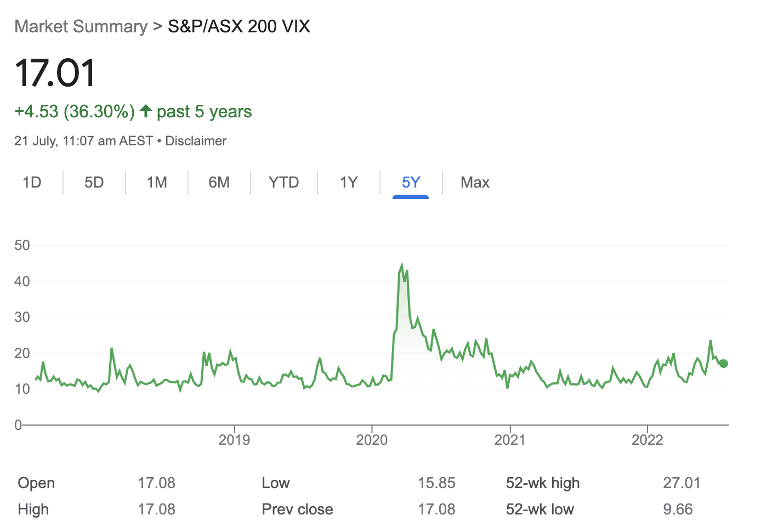Click the Market Summary breadcrumb link
The image size is (761, 532).
[81, 26]
